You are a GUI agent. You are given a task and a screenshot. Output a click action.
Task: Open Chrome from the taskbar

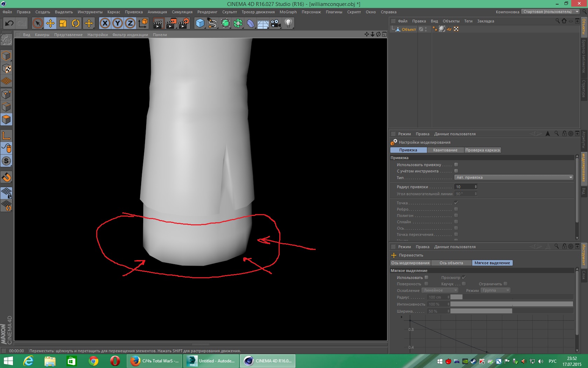[x=93, y=361]
